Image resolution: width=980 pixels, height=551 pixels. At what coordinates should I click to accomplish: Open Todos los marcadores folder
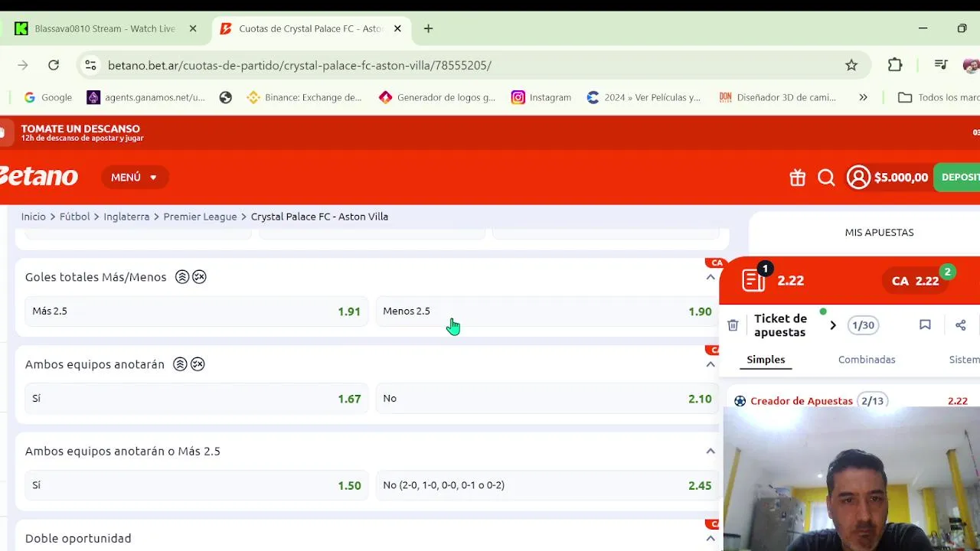939,97
